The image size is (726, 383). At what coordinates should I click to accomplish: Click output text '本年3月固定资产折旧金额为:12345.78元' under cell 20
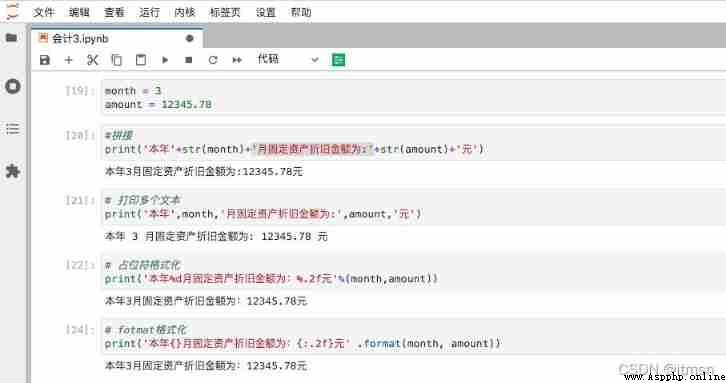[x=204, y=171]
